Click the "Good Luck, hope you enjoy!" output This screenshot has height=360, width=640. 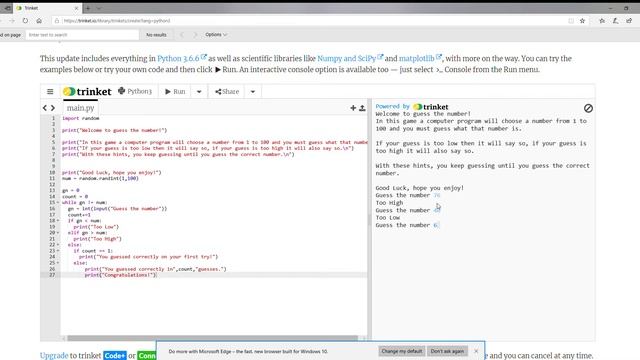click(x=420, y=188)
